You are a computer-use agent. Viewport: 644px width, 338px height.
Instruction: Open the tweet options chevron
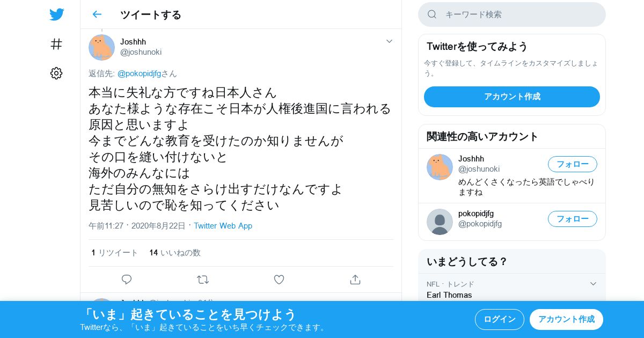pos(389,41)
